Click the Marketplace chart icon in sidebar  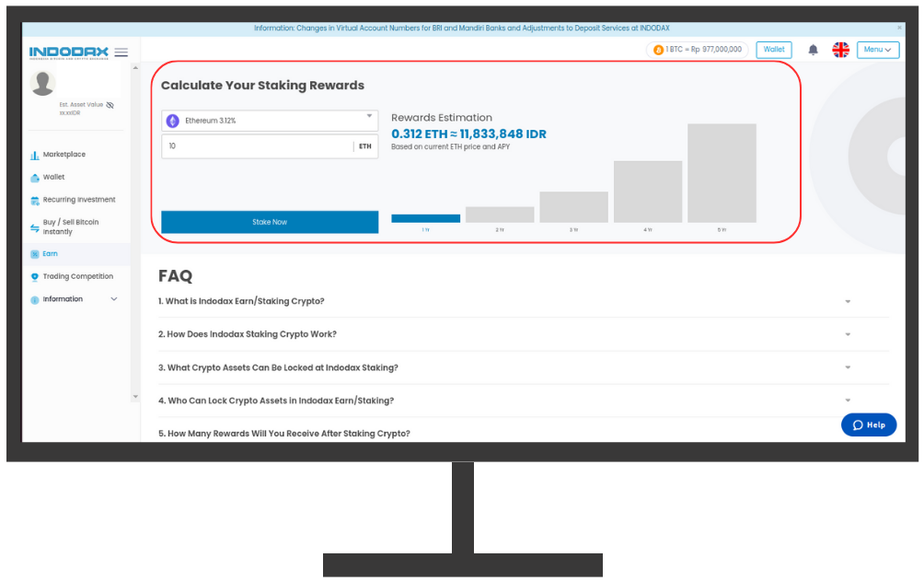tap(35, 156)
